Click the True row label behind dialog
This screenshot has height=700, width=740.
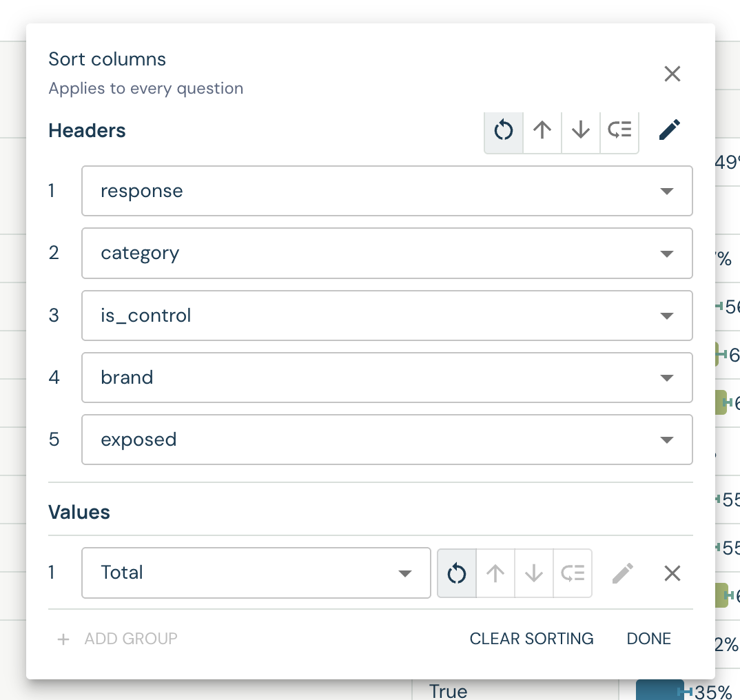tap(448, 692)
